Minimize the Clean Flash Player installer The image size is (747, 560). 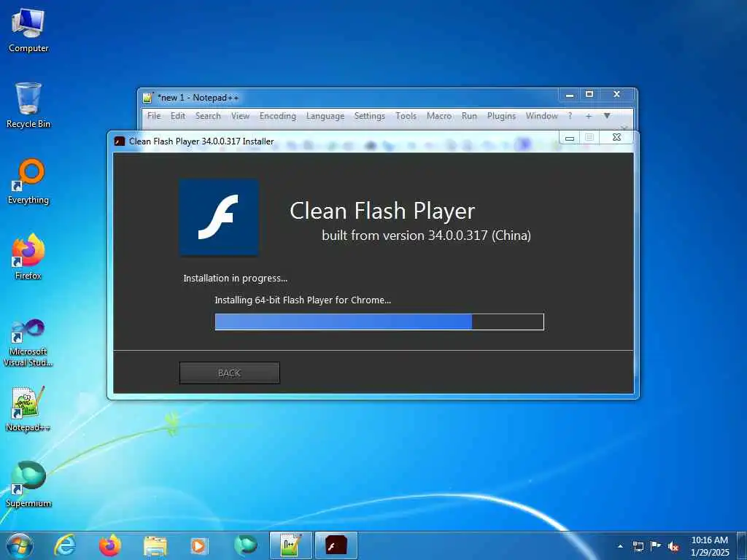click(x=570, y=138)
